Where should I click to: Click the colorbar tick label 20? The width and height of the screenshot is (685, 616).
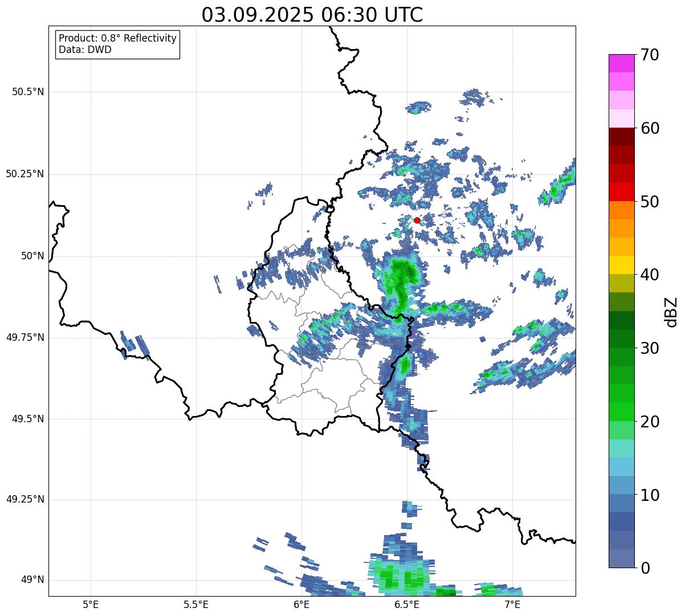click(650, 422)
